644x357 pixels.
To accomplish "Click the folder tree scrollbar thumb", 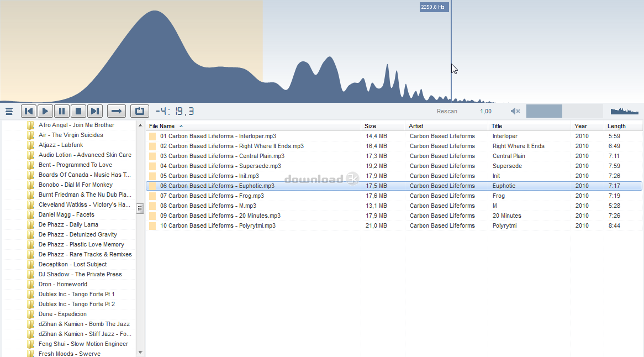I will [x=140, y=209].
